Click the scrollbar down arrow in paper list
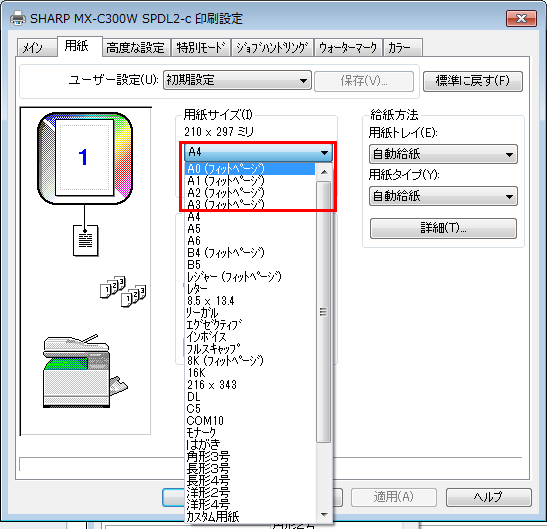 324,514
